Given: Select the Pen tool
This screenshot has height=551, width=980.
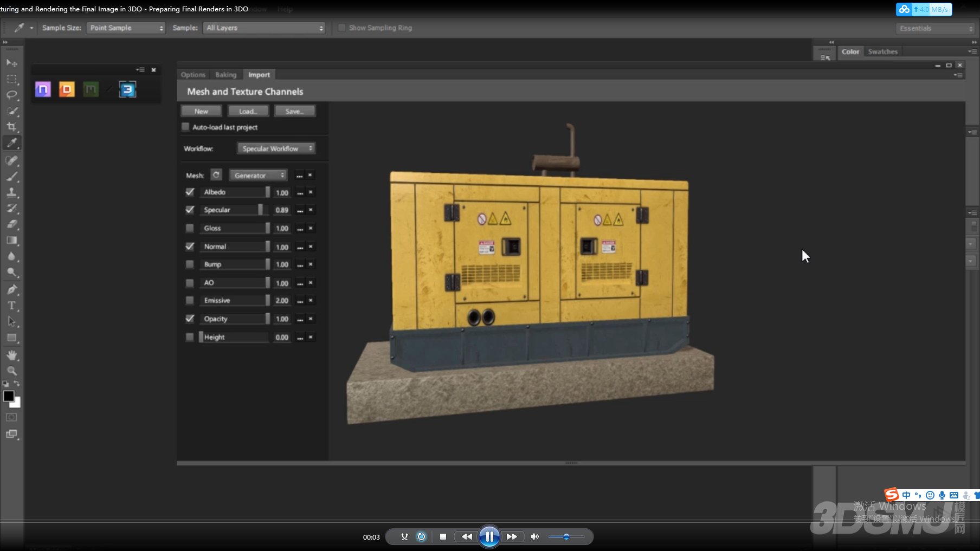Looking at the screenshot, I should coord(11,290).
